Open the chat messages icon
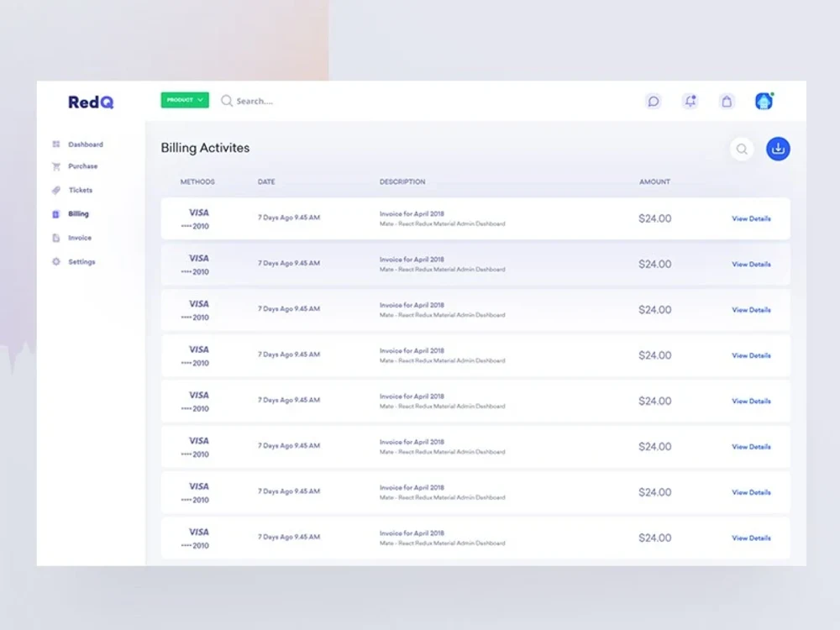This screenshot has height=630, width=840. (653, 102)
